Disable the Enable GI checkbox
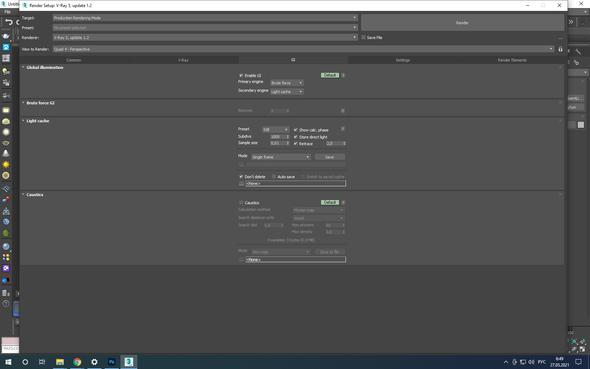The image size is (590, 369). pyautogui.click(x=241, y=75)
